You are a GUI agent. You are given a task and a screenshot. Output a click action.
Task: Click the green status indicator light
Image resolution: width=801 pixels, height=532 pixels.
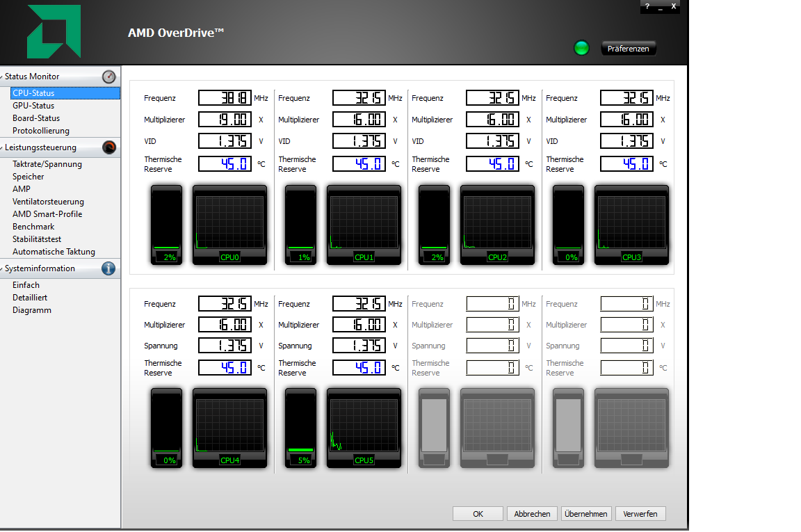click(581, 48)
